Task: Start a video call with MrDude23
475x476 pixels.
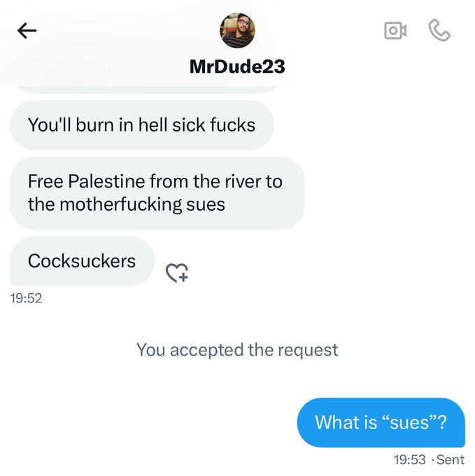Action: coord(395,31)
